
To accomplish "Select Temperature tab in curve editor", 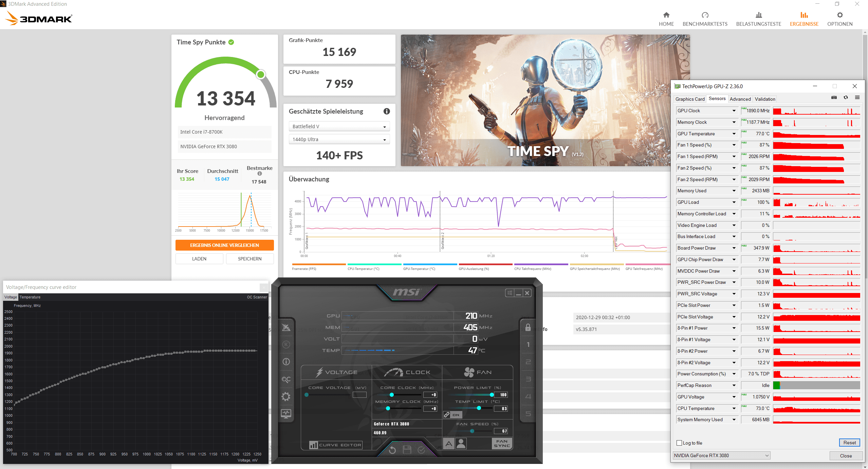I will pyautogui.click(x=30, y=297).
